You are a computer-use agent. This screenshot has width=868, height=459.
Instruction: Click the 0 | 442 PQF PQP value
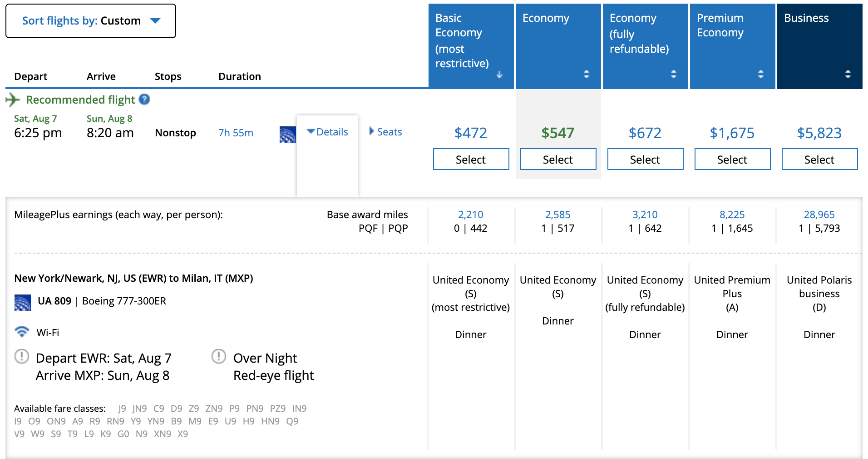tap(471, 228)
